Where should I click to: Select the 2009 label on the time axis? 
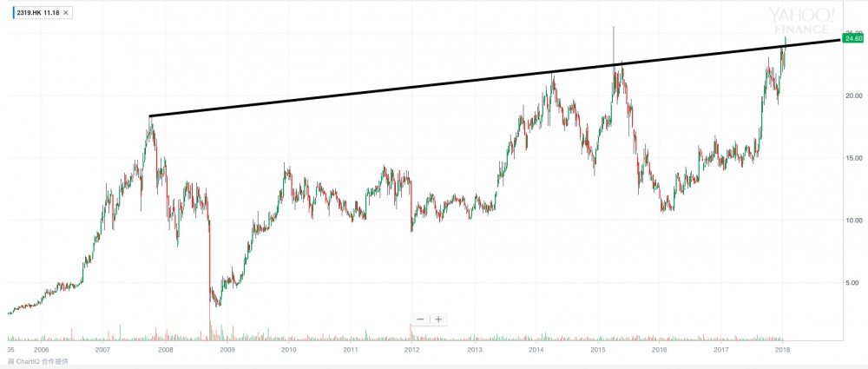click(227, 350)
